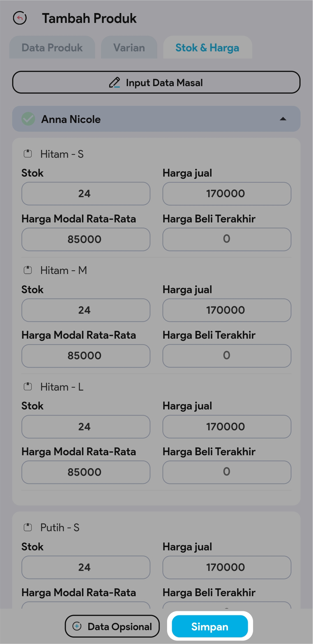Click the variant icon beside Hitam - L

28,387
